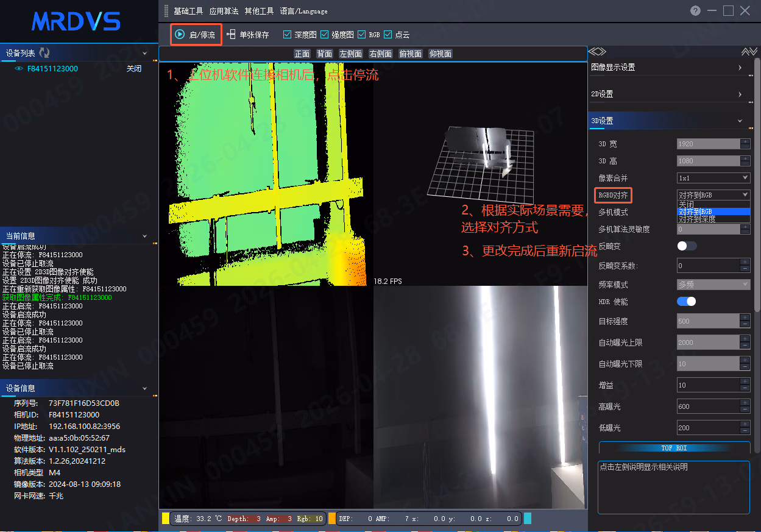Click the 启/停流 start/stop stream button
Viewport: 761px width, 532px height.
[195, 35]
